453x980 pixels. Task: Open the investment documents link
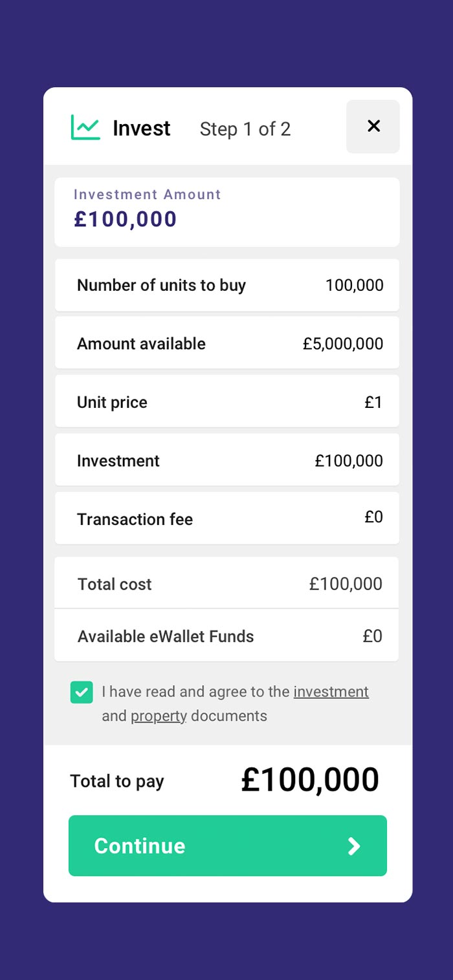tap(331, 692)
